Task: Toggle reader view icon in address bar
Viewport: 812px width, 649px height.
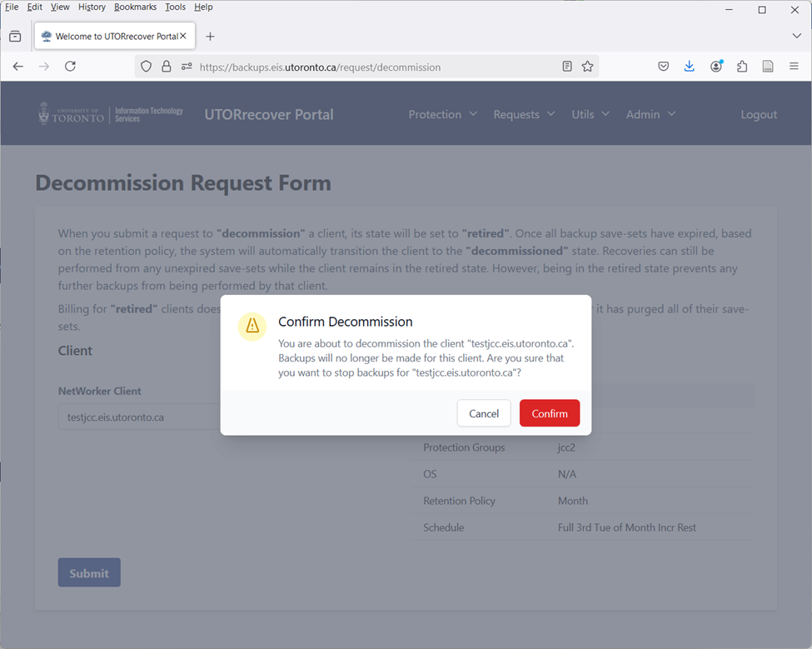Action: [x=567, y=67]
